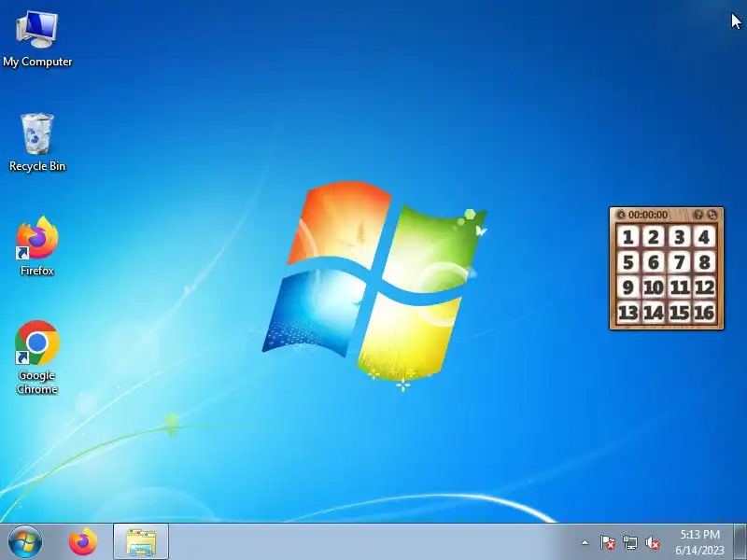Click puzzle tile number 13
Image resolution: width=747 pixels, height=560 pixels.
(x=627, y=313)
